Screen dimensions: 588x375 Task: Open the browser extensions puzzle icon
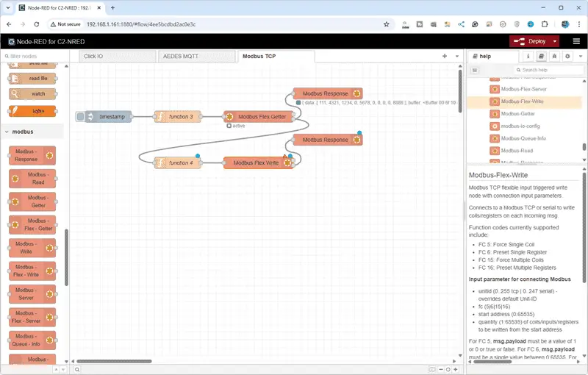(545, 24)
